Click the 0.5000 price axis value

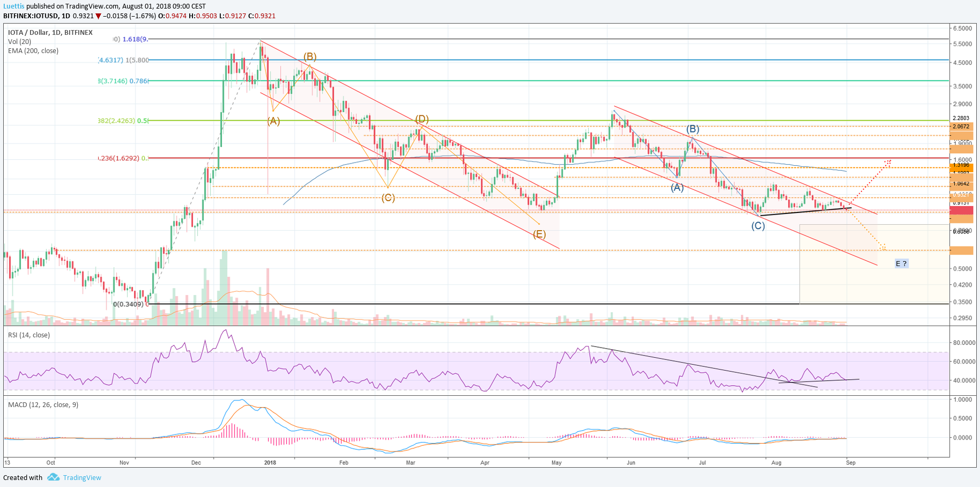pyautogui.click(x=962, y=269)
